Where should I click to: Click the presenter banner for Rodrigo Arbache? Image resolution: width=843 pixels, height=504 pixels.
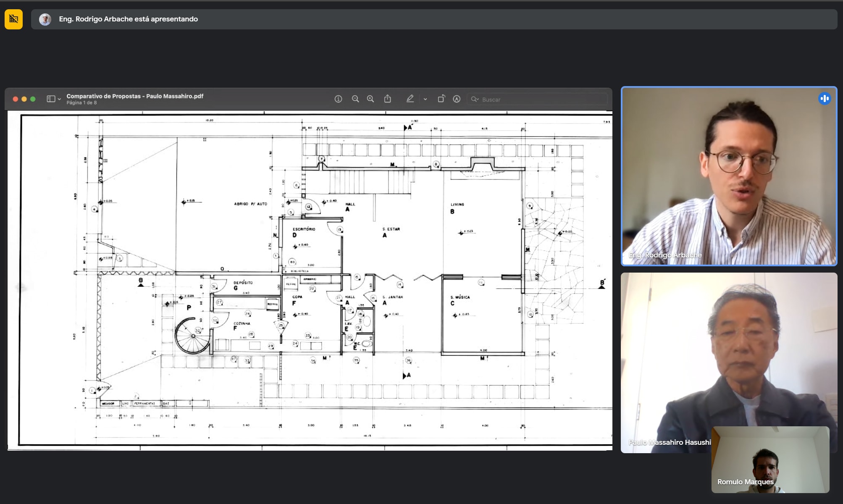pyautogui.click(x=128, y=19)
